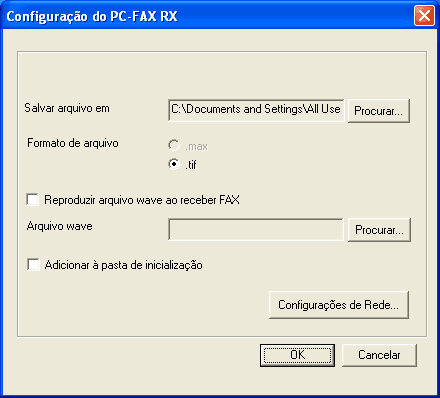Click the Formato de arquivo label

click(73, 143)
